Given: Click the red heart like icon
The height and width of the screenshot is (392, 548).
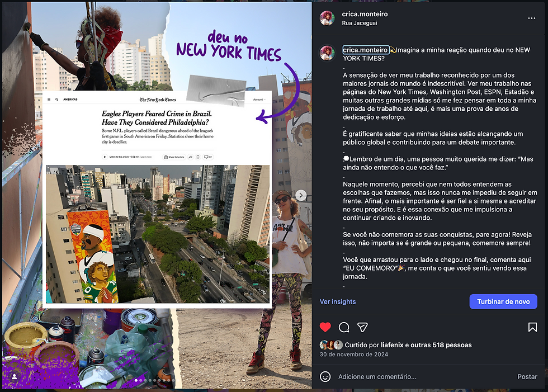Looking at the screenshot, I should [325, 327].
